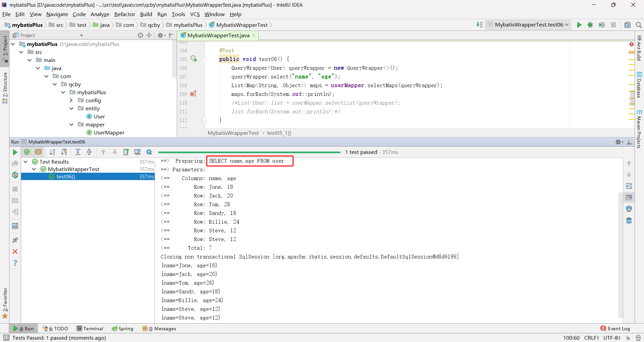The width and height of the screenshot is (644, 342).
Task: Click Toggle auto-test icon in Run sidebar
Action: (15, 175)
